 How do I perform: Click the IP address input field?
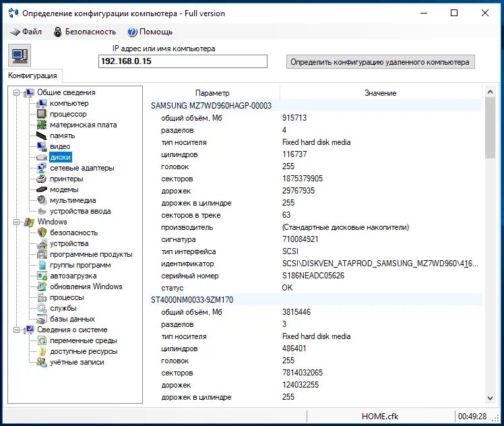183,61
